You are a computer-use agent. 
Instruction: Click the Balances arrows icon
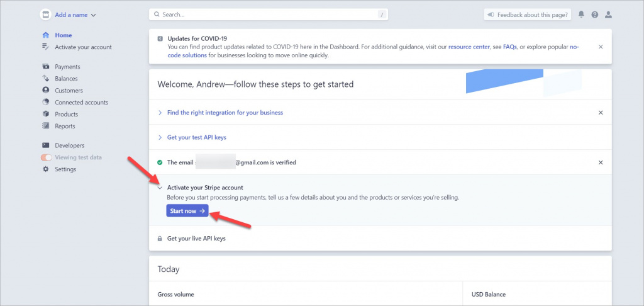click(x=46, y=79)
